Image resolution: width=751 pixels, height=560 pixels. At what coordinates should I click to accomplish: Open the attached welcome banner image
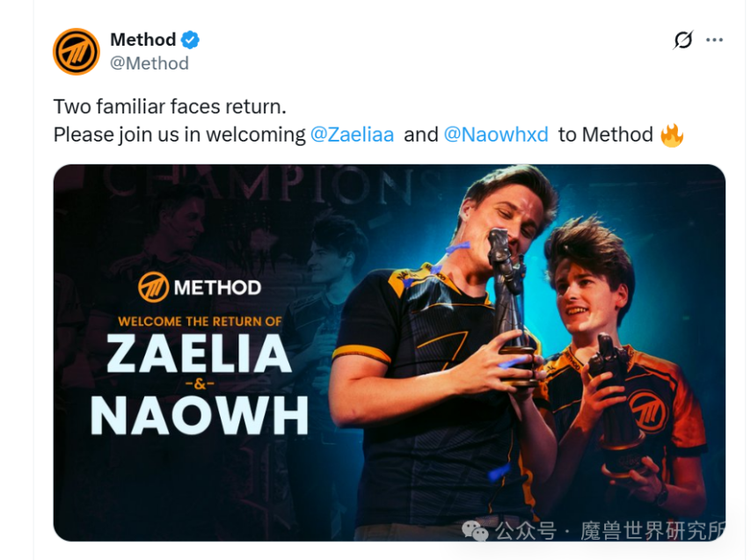click(390, 353)
